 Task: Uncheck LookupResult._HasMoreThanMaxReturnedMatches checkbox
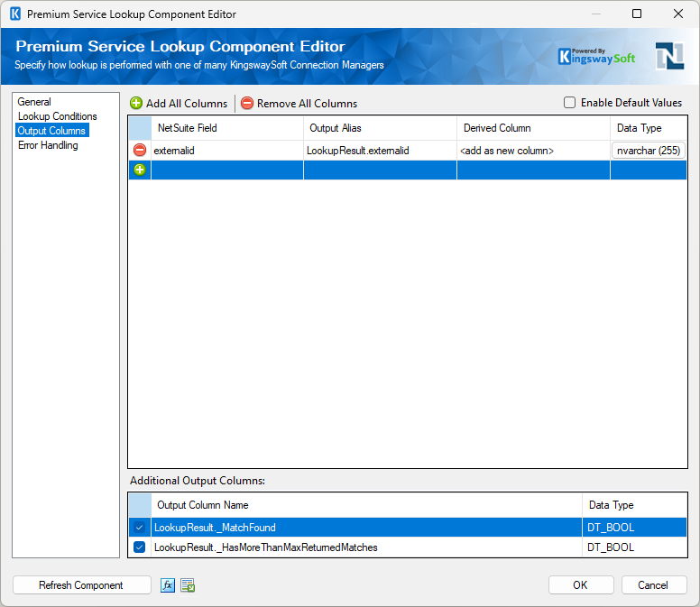pyautogui.click(x=139, y=547)
